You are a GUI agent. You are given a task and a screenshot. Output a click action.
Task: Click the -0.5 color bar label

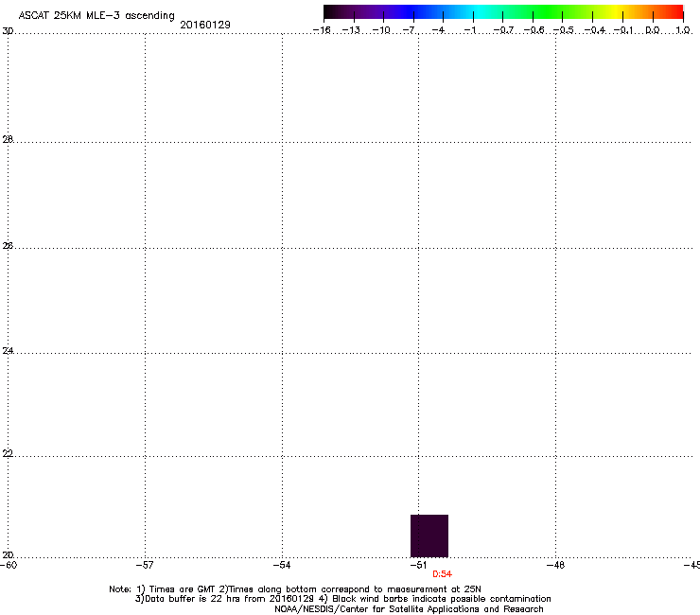tap(564, 30)
